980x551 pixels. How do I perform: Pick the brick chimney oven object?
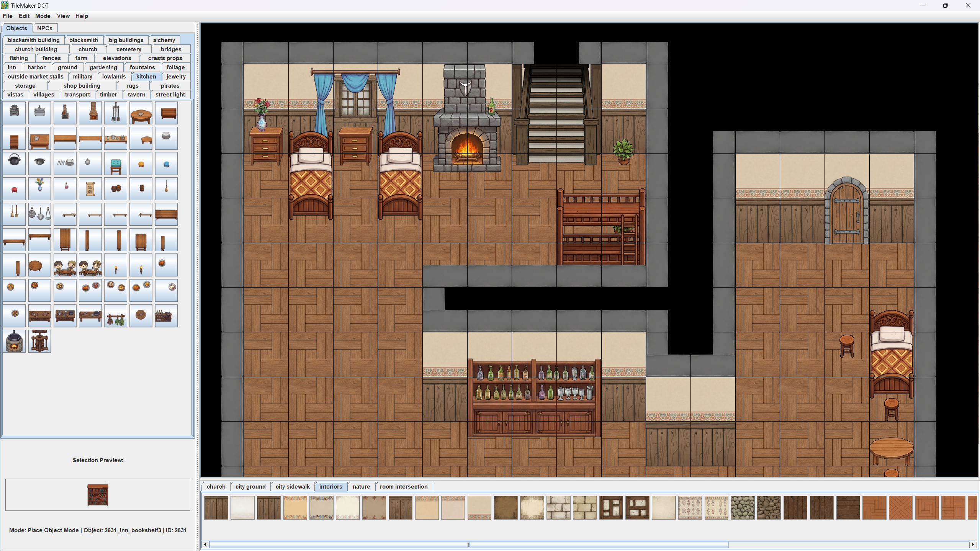tap(90, 113)
